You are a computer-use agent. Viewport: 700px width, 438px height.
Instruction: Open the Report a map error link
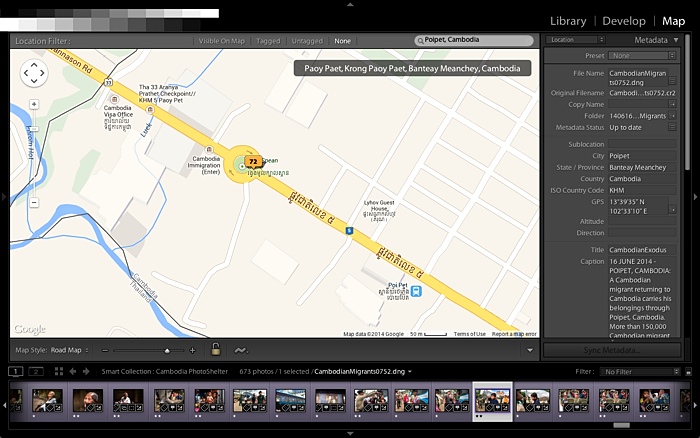(x=514, y=334)
